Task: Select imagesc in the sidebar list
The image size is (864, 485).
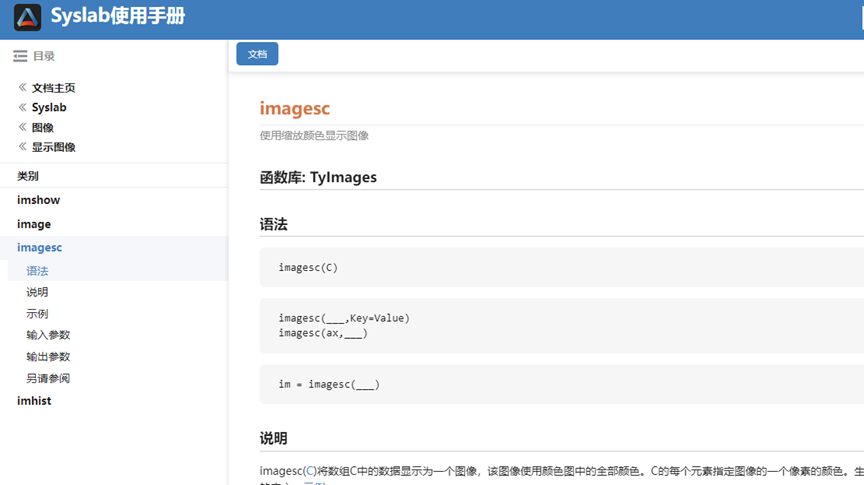Action: (x=40, y=247)
